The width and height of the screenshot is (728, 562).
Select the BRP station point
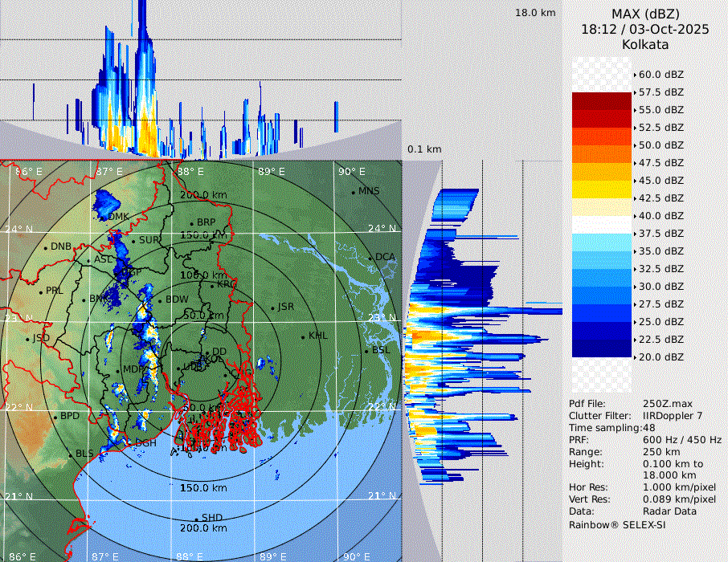pyautogui.click(x=192, y=223)
